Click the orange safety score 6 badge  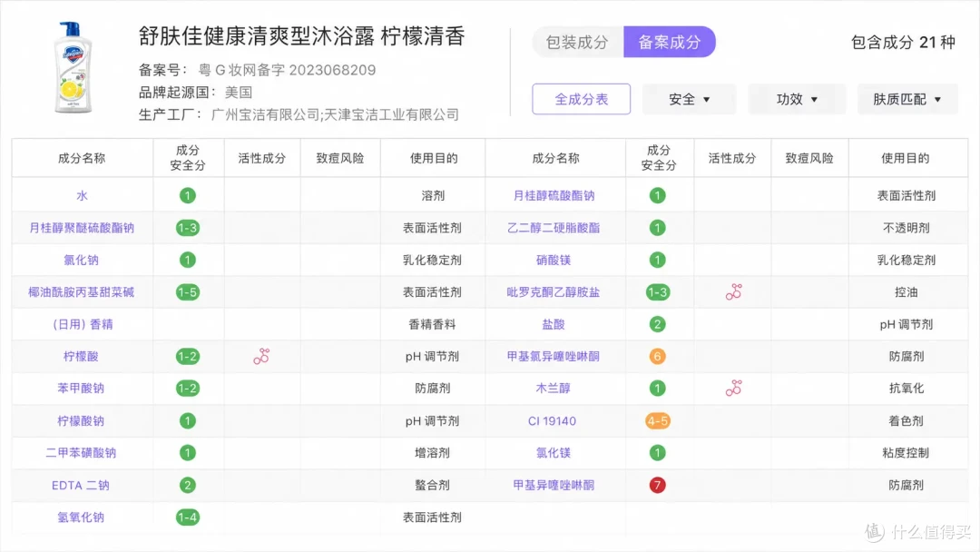(657, 356)
